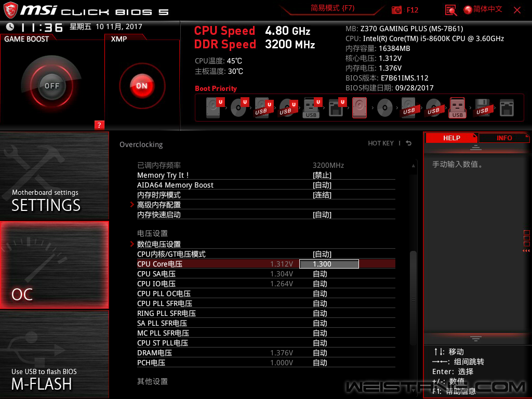The width and height of the screenshot is (532, 399).
Task: Click the 已调内存频率 3200MHz value
Action: click(x=328, y=165)
